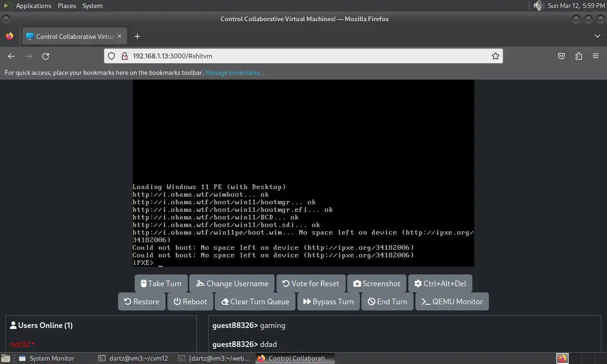The width and height of the screenshot is (607, 364).
Task: Expand the list all tabs chevron
Action: tap(597, 36)
